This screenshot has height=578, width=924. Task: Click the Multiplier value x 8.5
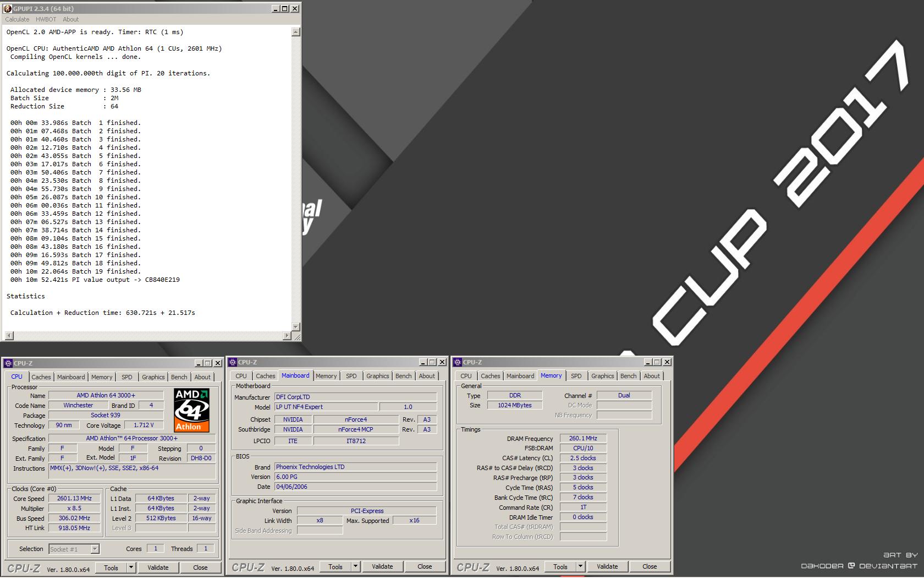coord(74,508)
